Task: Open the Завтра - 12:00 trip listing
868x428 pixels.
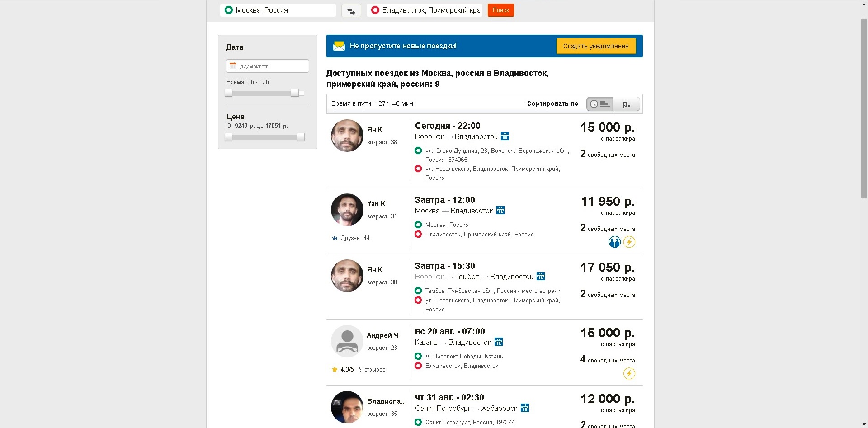Action: (445, 200)
